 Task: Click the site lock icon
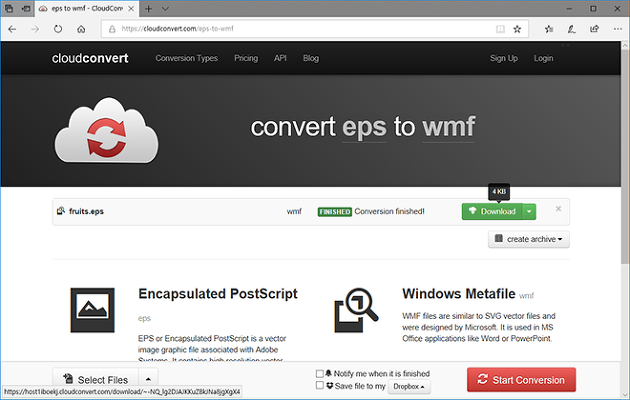[x=112, y=29]
